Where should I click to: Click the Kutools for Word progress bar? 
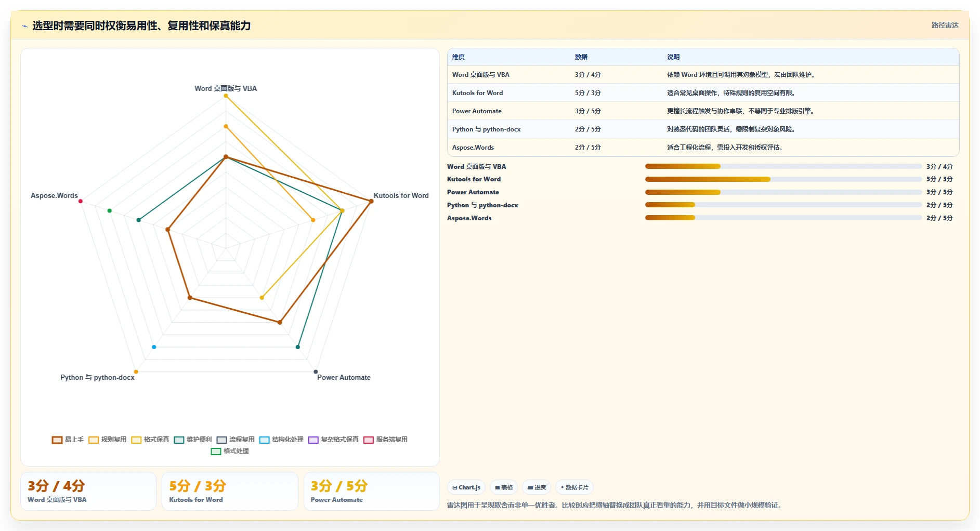click(x=783, y=179)
